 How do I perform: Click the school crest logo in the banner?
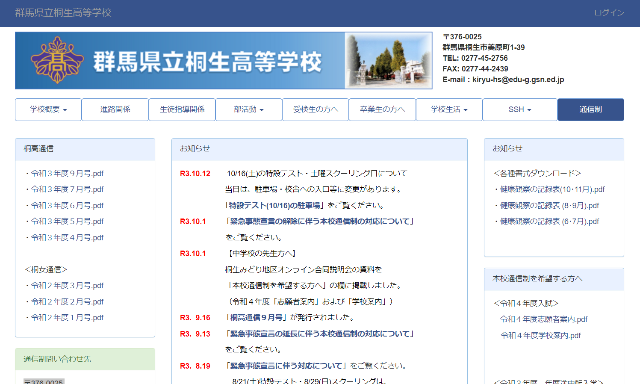57,60
